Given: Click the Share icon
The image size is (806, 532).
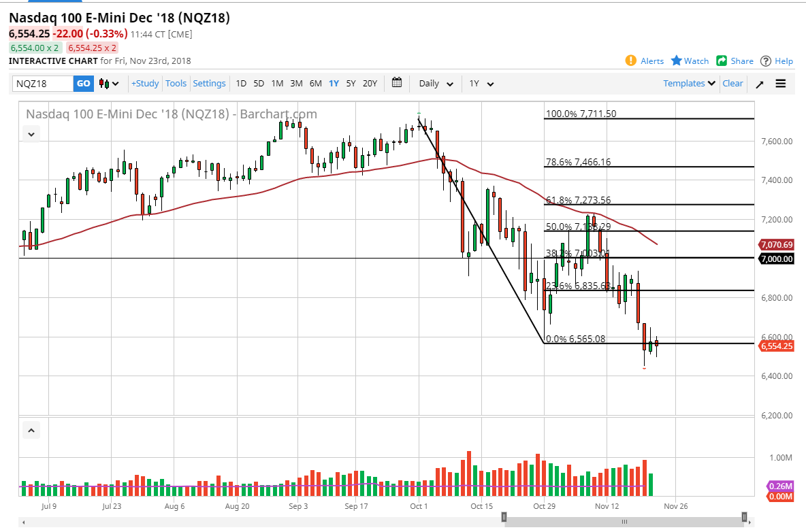Looking at the screenshot, I should [x=720, y=61].
